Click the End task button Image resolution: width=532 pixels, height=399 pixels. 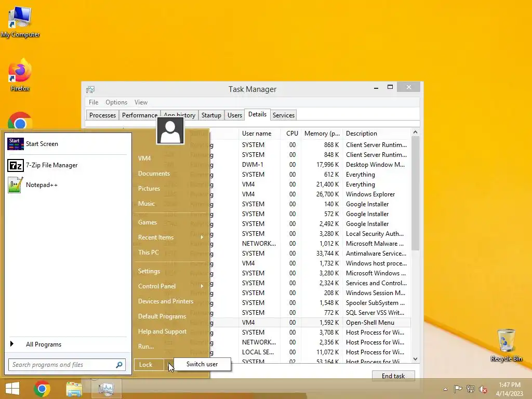[x=393, y=376]
